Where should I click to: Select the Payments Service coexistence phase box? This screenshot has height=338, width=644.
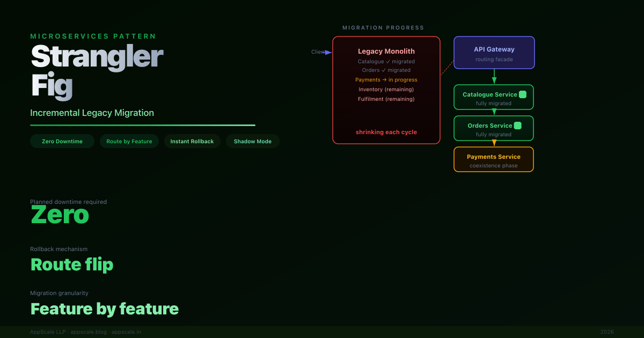point(494,159)
